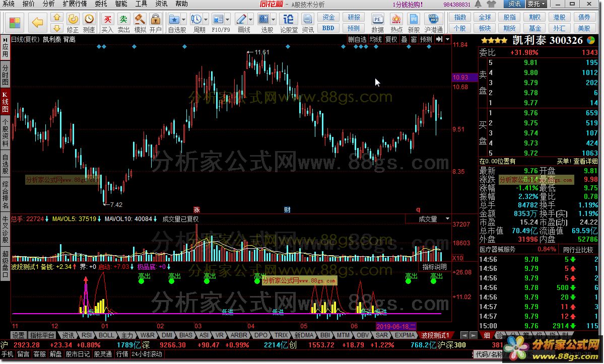Click the 2019-06-18 date marker on timeline
Screen dimensions: 604x364
pos(396,326)
